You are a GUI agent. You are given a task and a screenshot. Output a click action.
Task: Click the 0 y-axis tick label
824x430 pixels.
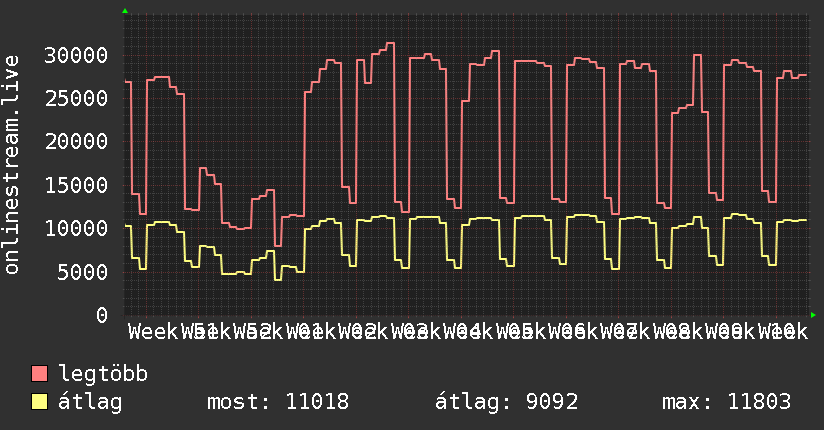102,315
